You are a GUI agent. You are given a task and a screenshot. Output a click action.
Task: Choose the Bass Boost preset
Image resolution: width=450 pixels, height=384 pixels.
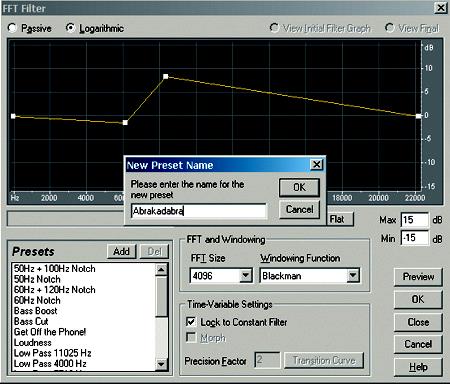coord(36,311)
